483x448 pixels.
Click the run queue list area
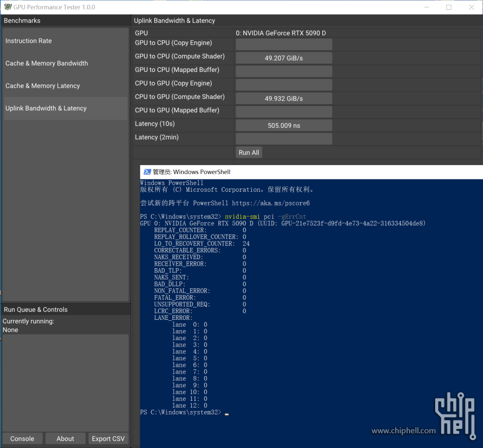click(x=65, y=383)
